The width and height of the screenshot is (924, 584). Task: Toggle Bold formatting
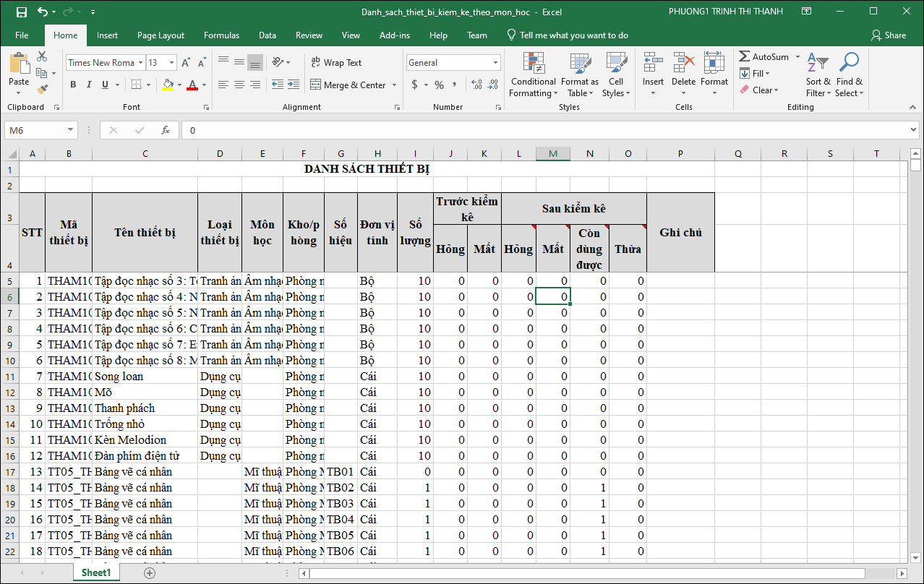point(73,85)
